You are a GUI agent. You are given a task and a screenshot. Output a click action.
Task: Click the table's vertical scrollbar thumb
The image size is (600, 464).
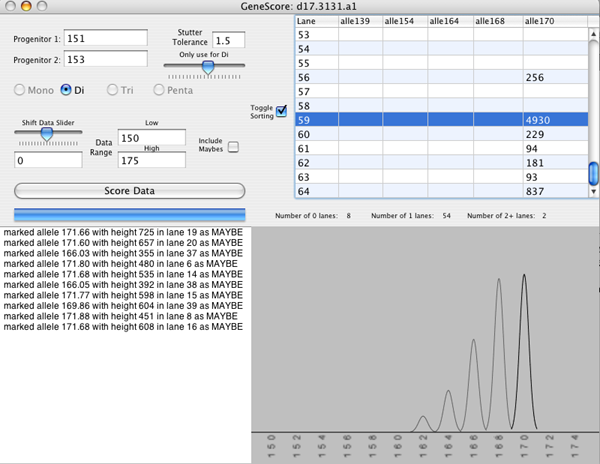593,174
